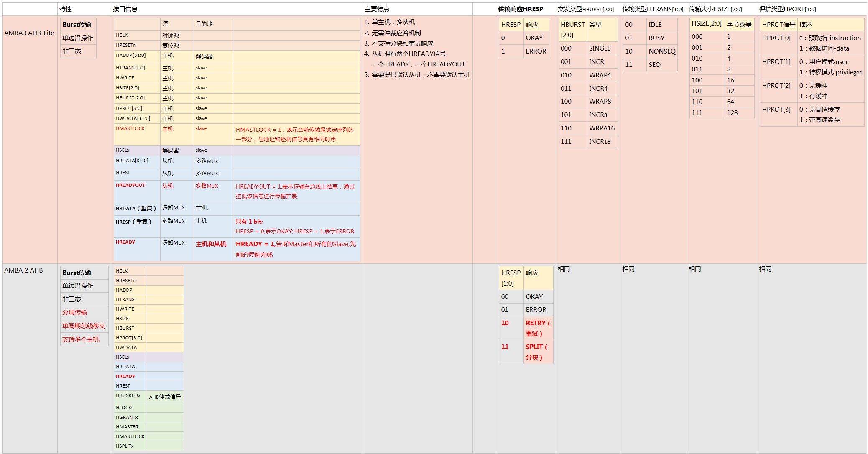Click the NONSEQ transfer type cell
868x454 pixels.
[x=662, y=51]
